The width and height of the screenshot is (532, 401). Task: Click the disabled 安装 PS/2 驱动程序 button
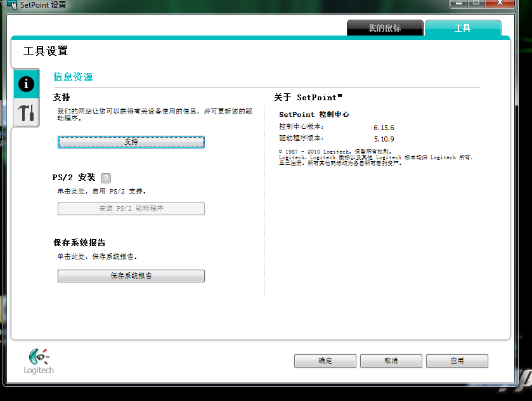[x=131, y=209]
